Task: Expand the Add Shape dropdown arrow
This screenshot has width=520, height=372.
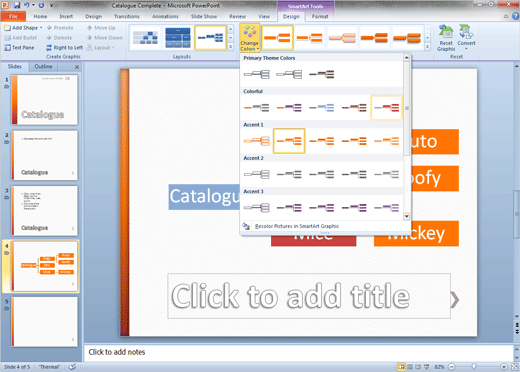Action: 41,28
